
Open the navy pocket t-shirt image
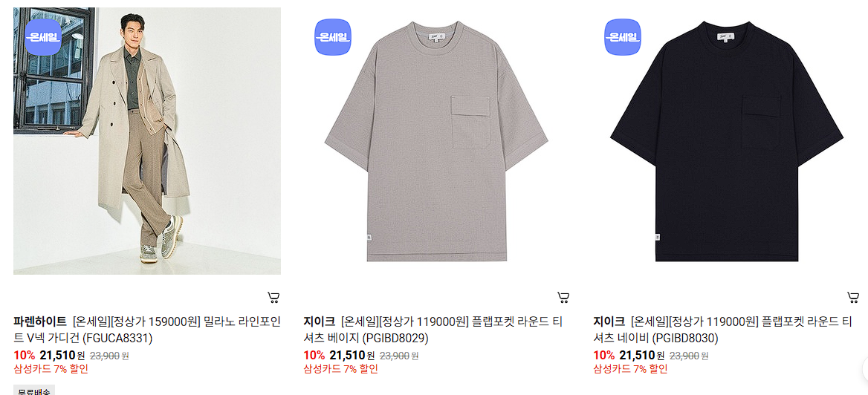point(727,141)
